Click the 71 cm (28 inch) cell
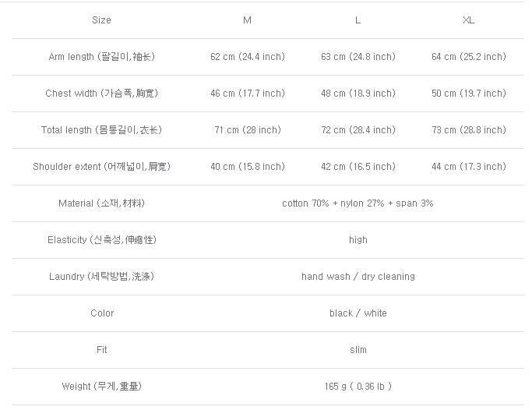This screenshot has width=532, height=410. click(x=247, y=130)
